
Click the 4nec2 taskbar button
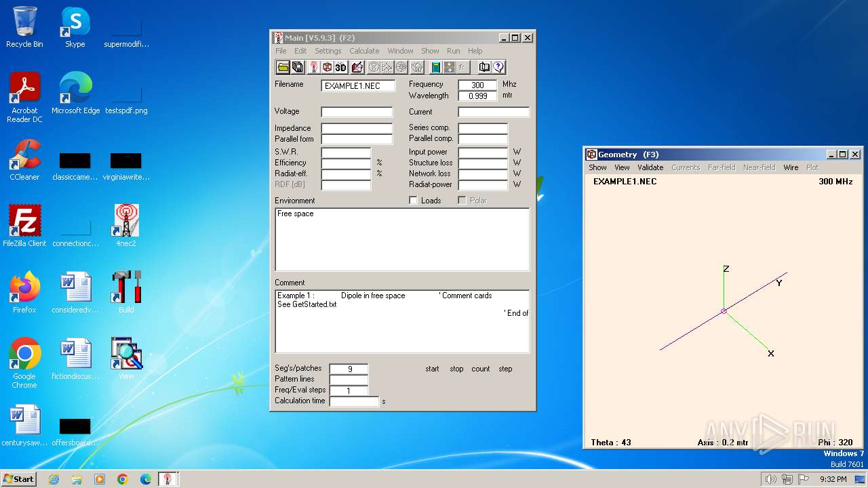click(x=167, y=479)
